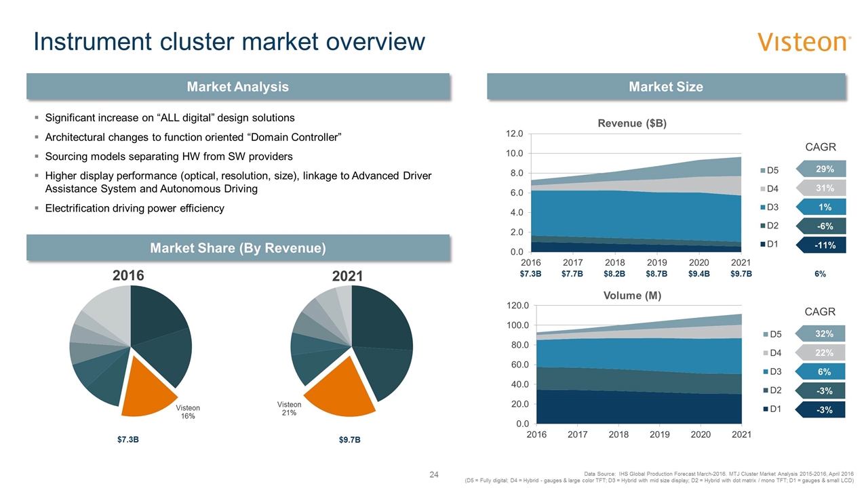Click the D5 legend swatch in the Revenue chart
The image size is (868, 488).
tap(764, 169)
